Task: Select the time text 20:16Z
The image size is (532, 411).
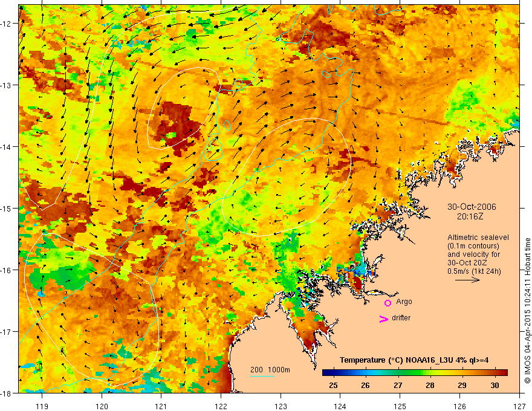Action: coord(470,216)
